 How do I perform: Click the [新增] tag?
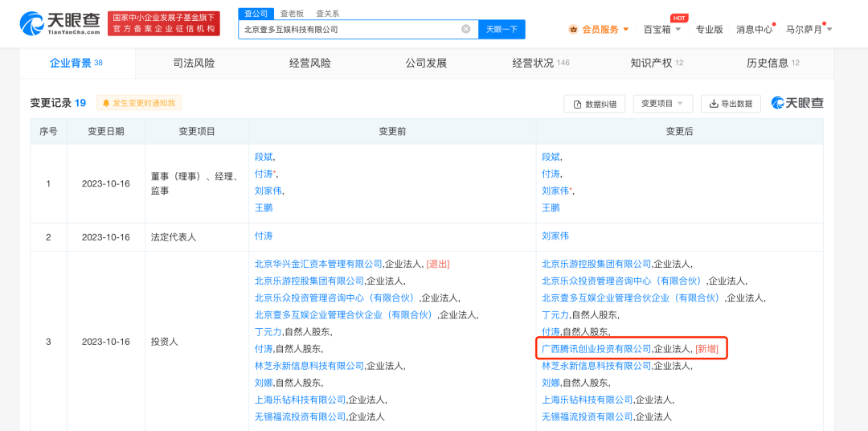[x=707, y=349]
